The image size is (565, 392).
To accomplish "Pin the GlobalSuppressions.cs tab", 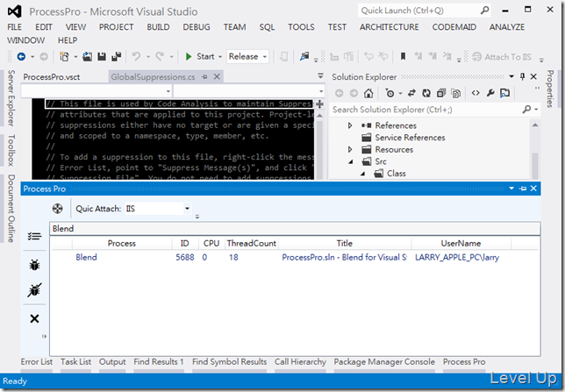I will point(204,77).
